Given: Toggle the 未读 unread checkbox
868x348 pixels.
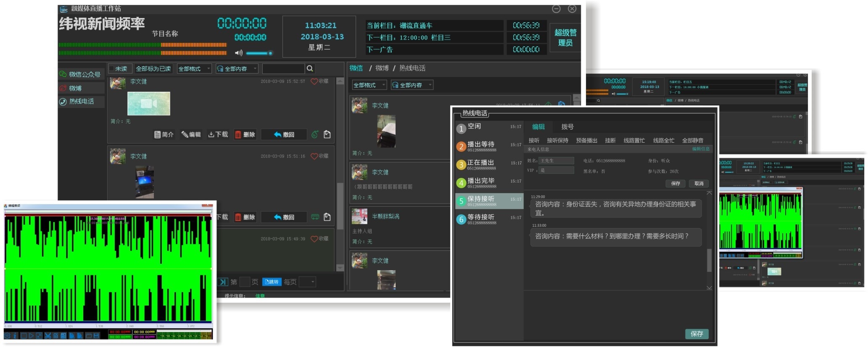Looking at the screenshot, I should (x=112, y=69).
